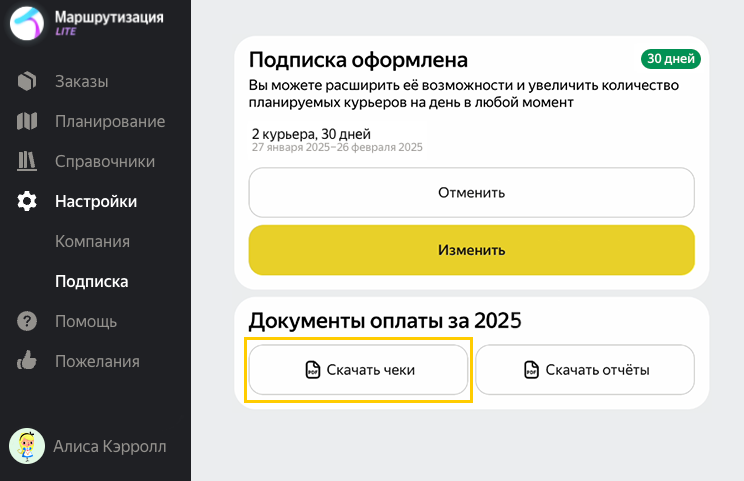This screenshot has width=744, height=481.
Task: Click the green 30 дней badge
Action: 671,59
